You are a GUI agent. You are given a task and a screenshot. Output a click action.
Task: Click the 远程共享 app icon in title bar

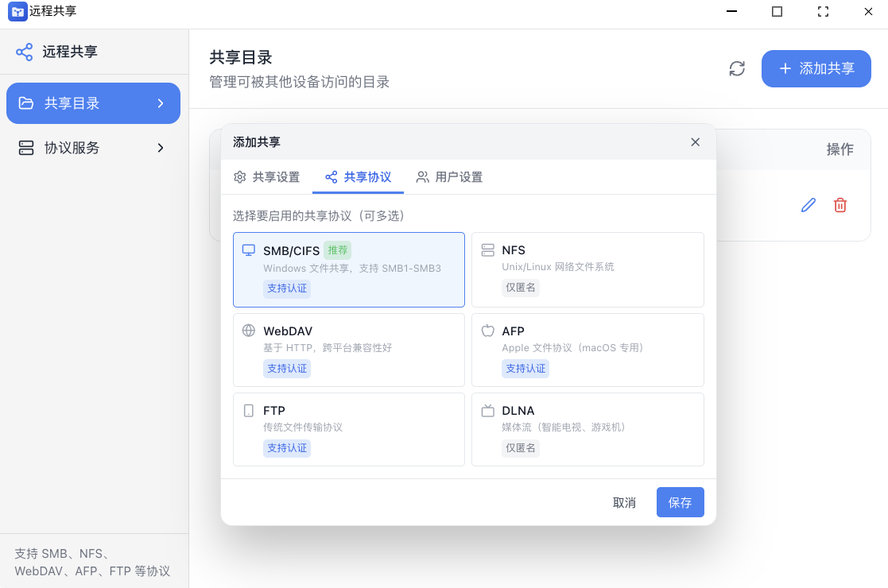(x=17, y=11)
